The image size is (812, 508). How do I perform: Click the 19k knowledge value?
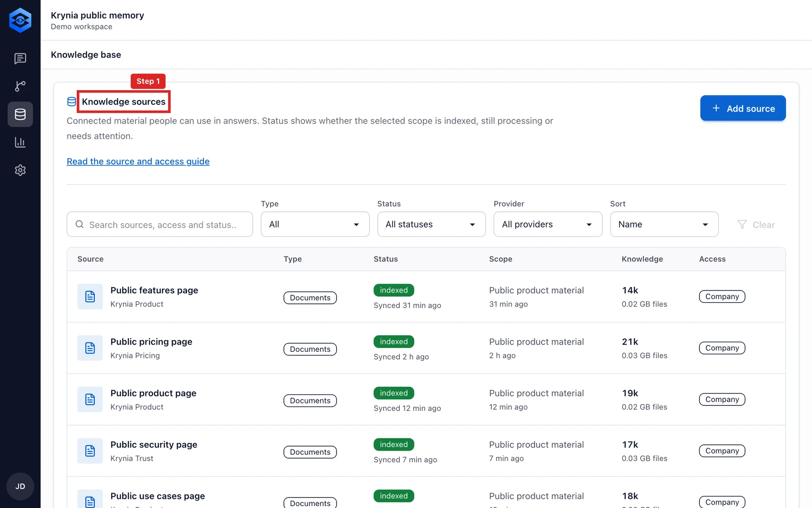click(630, 393)
